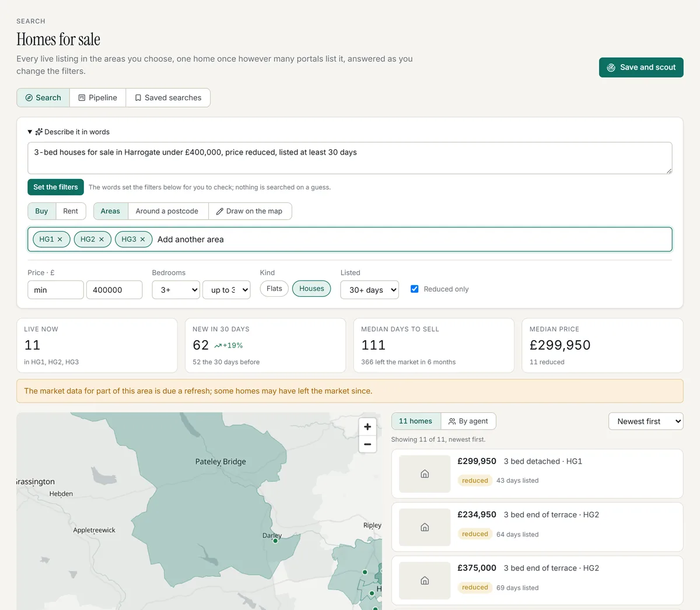Screen dimensions: 700x610
Task: Click the maximum price input field
Action: pyautogui.click(x=114, y=290)
